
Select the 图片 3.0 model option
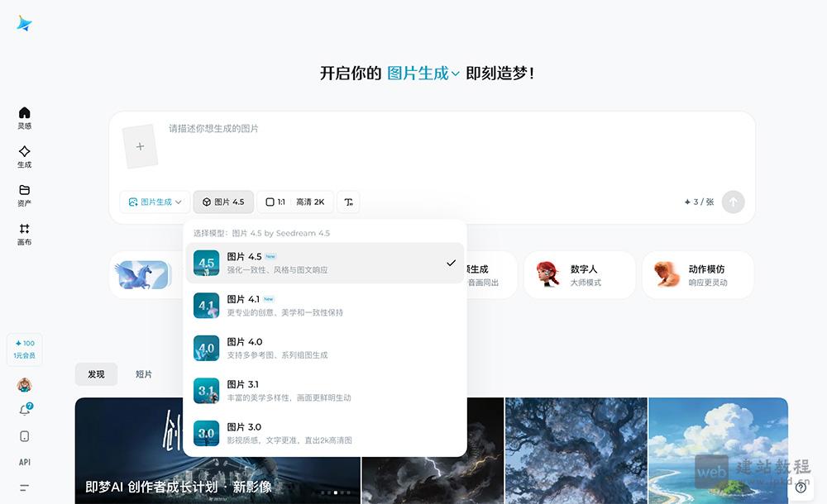click(324, 433)
